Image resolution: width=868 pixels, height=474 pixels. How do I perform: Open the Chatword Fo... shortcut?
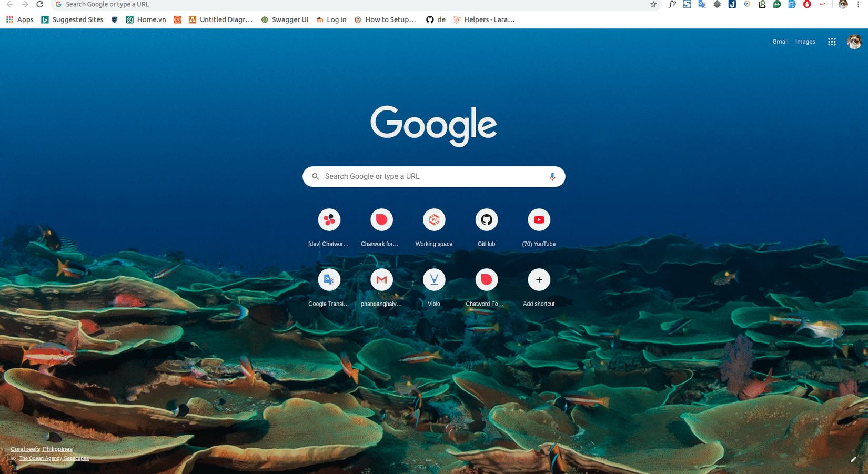click(487, 288)
